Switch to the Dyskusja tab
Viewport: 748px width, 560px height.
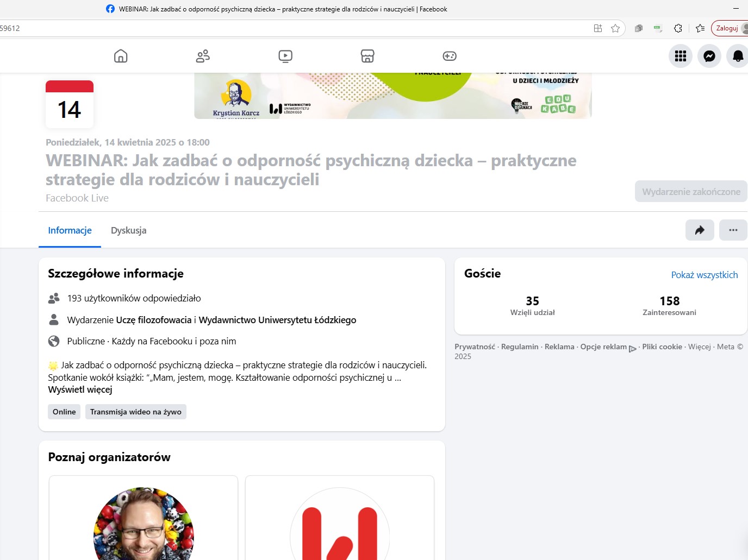tap(128, 230)
